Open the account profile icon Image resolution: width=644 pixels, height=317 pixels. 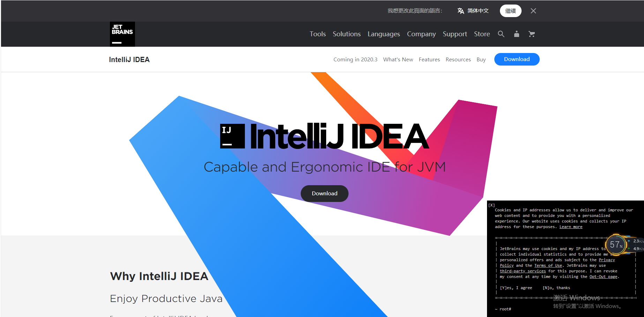[x=517, y=34]
